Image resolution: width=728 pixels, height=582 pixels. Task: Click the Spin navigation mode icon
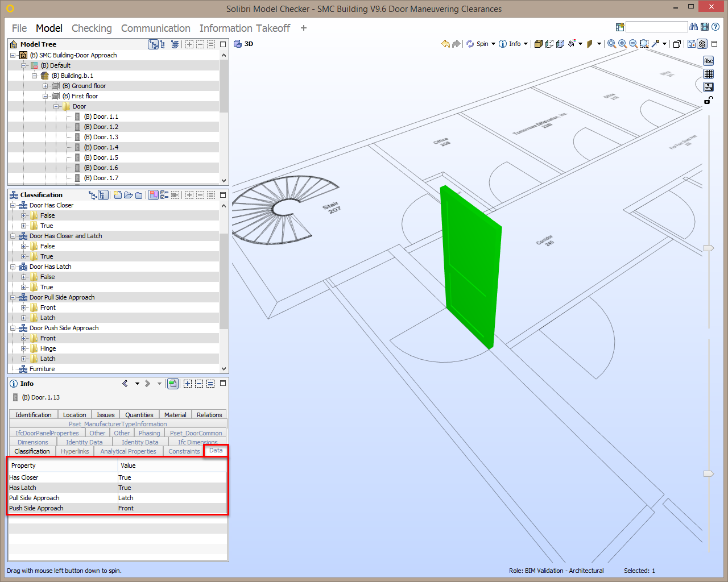tap(470, 44)
